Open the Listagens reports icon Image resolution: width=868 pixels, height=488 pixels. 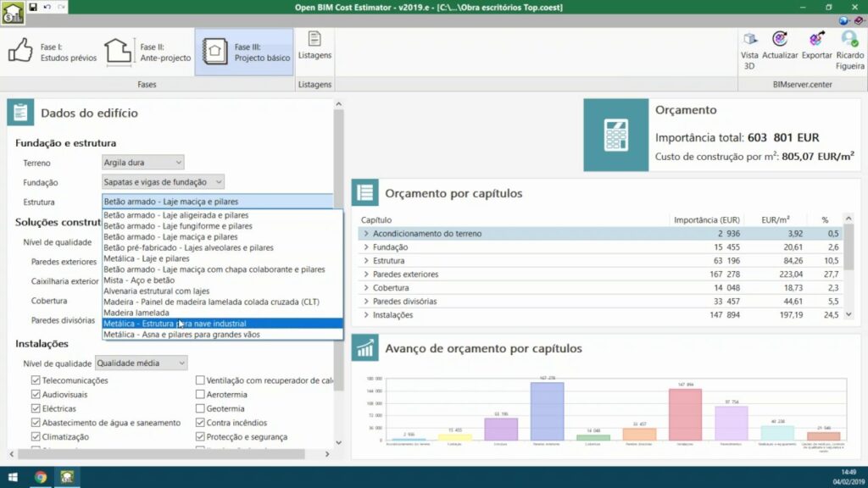coord(314,46)
